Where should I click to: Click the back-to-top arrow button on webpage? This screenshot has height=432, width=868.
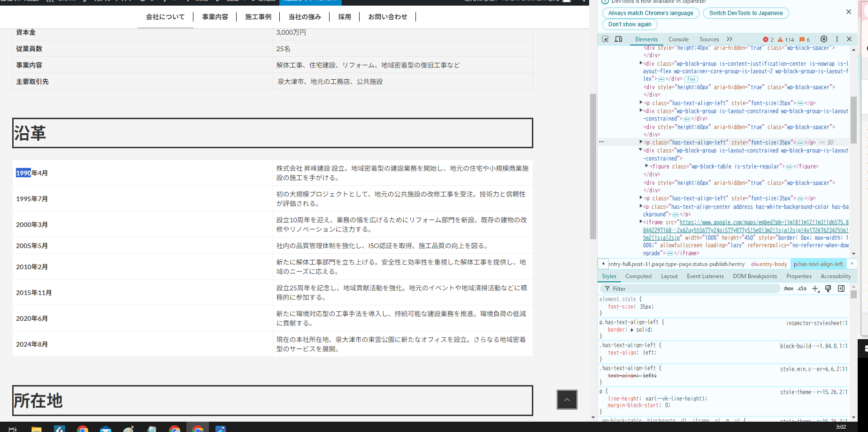click(x=567, y=400)
